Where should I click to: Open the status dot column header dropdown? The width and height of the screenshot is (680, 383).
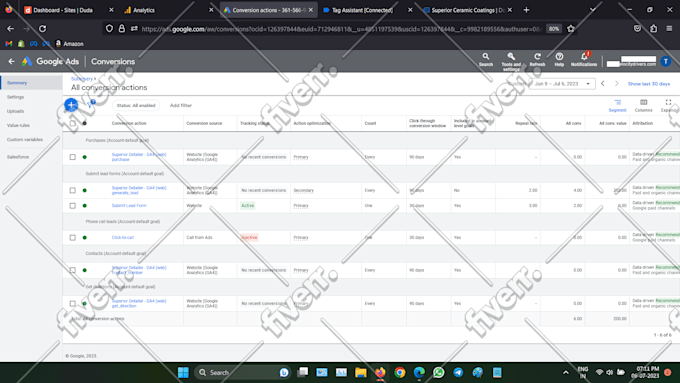point(85,123)
